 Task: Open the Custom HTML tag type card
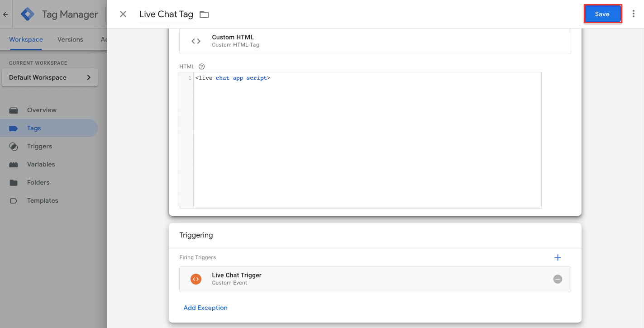(375, 41)
